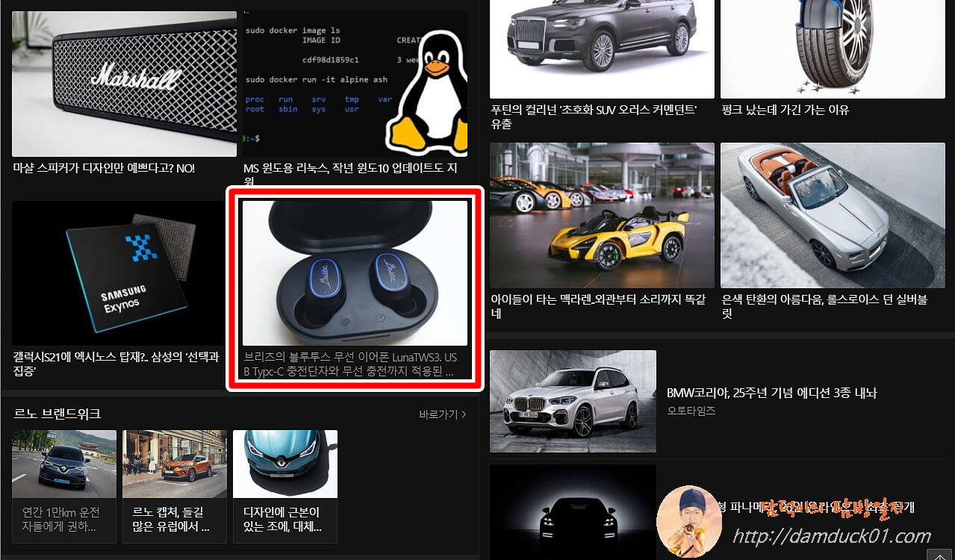Open the Renault car on road thumbnail
The height and width of the screenshot is (560, 955).
click(x=64, y=464)
